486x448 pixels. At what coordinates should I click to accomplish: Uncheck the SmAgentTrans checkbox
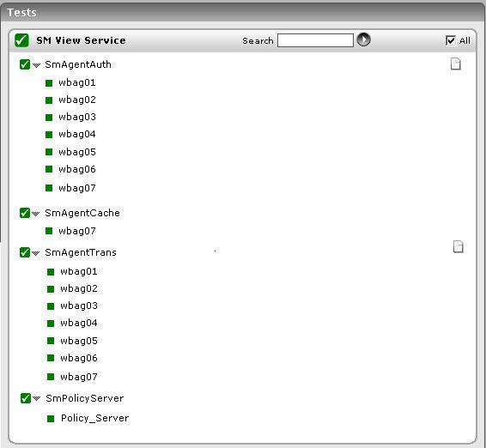[25, 252]
